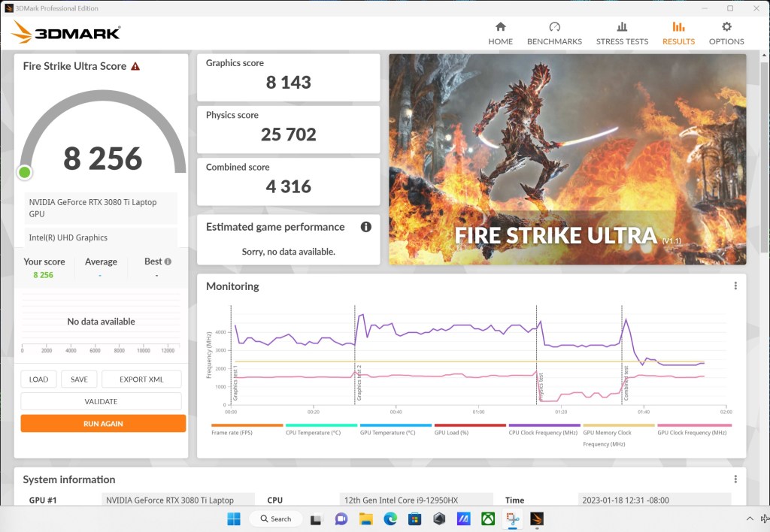Screen dimensions: 770x532
Task: Open the Monitoring panel options menu
Action: coord(735,286)
